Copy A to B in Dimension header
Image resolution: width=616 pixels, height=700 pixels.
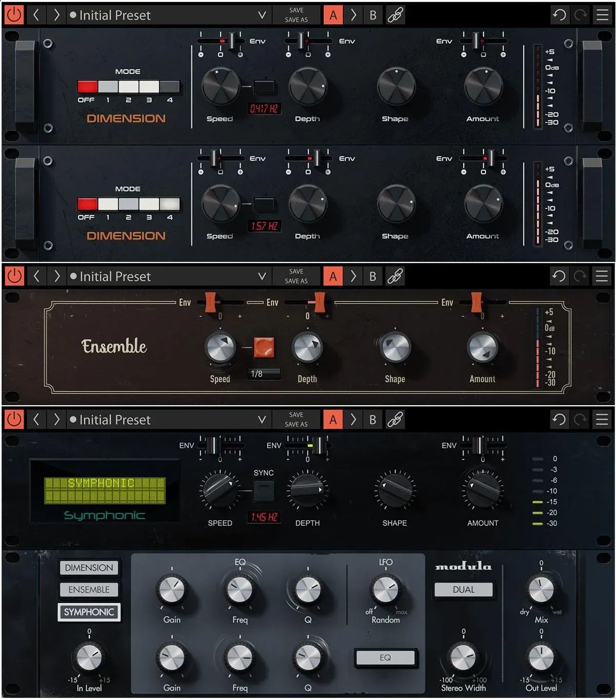tap(353, 15)
